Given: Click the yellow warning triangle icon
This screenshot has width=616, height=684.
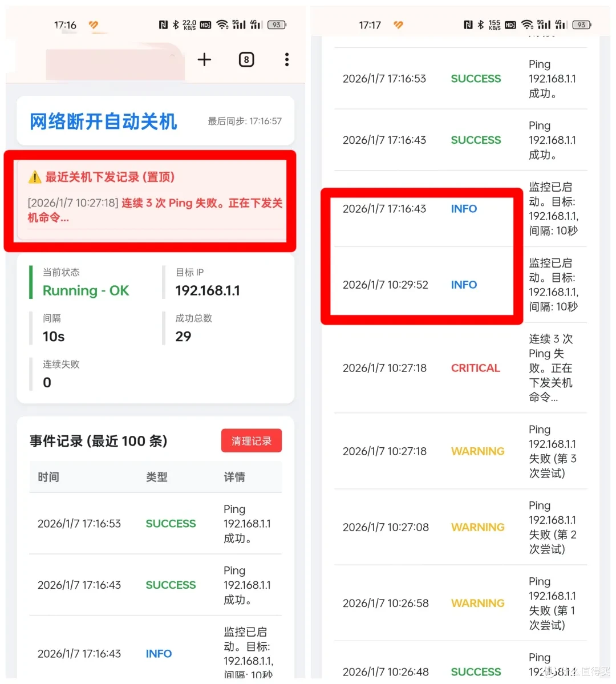Looking at the screenshot, I should (x=34, y=177).
